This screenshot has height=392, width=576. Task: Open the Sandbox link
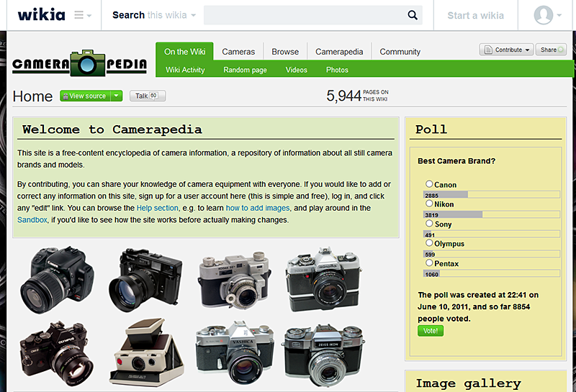coord(32,220)
